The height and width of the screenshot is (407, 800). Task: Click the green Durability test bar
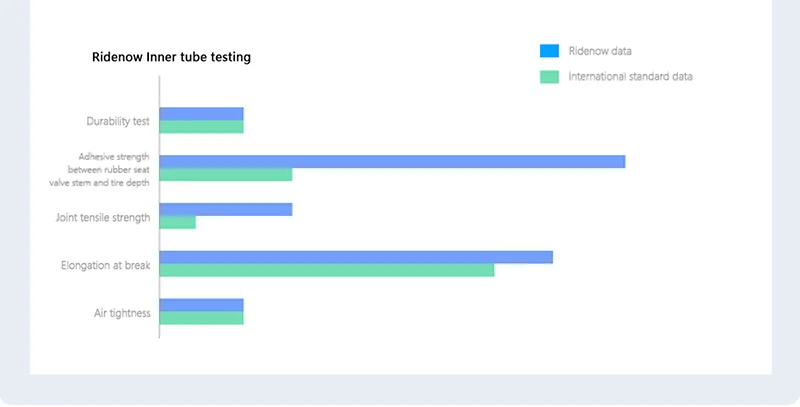point(202,127)
